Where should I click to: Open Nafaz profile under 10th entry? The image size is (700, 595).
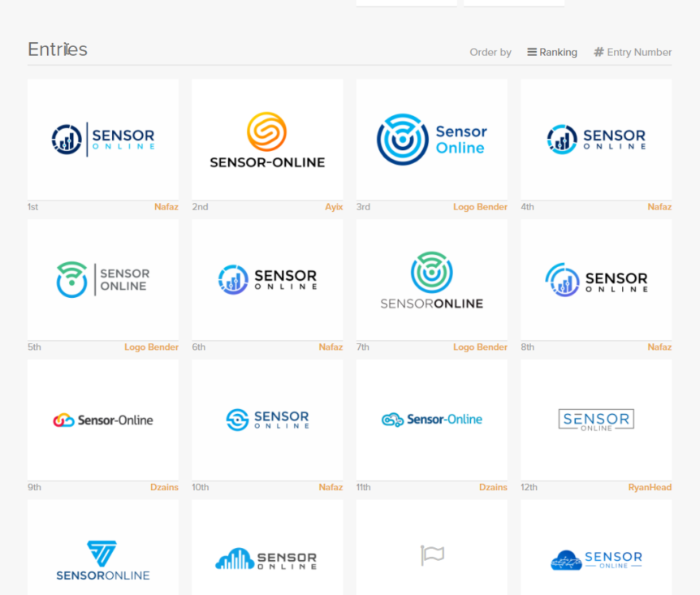click(331, 487)
